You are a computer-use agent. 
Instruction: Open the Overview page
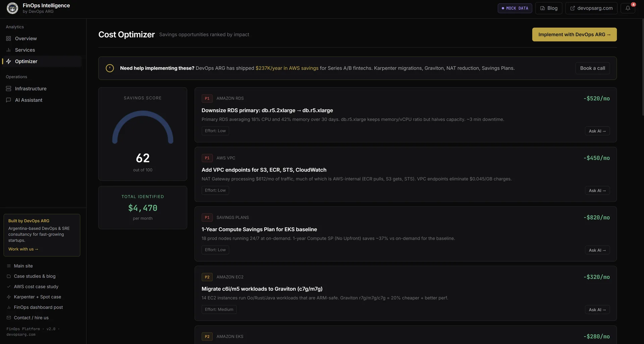(42, 39)
